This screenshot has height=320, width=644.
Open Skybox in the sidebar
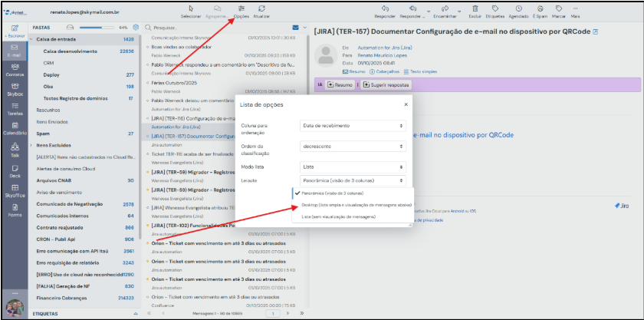[x=15, y=90]
